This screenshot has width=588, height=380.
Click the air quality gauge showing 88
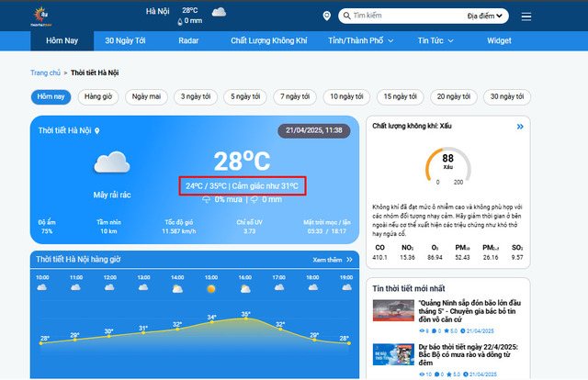click(x=447, y=165)
